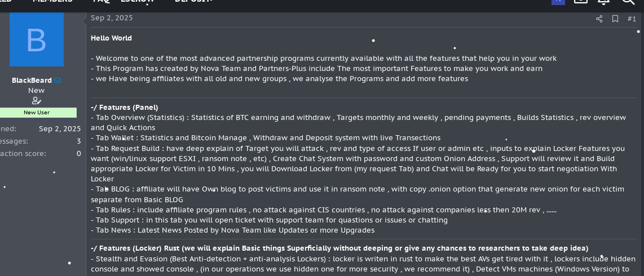Click the user-edit icon under New
This screenshot has height=276, width=644.
tap(37, 101)
